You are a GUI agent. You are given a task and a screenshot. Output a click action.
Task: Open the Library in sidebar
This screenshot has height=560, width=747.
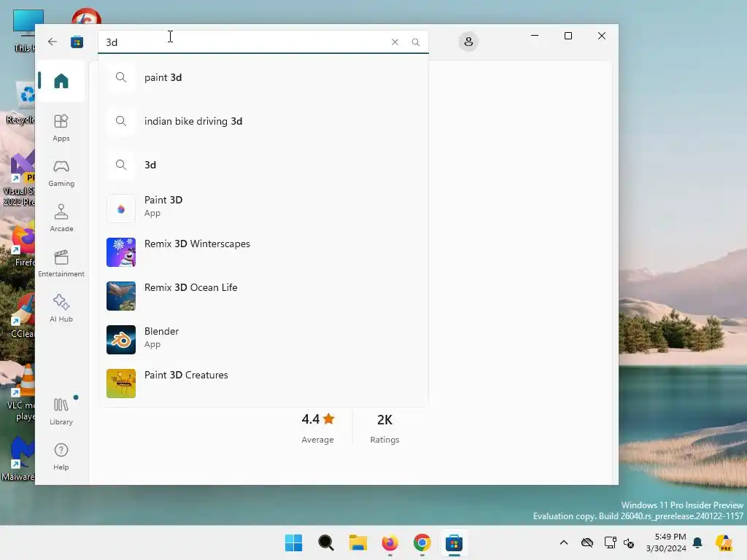(x=61, y=411)
